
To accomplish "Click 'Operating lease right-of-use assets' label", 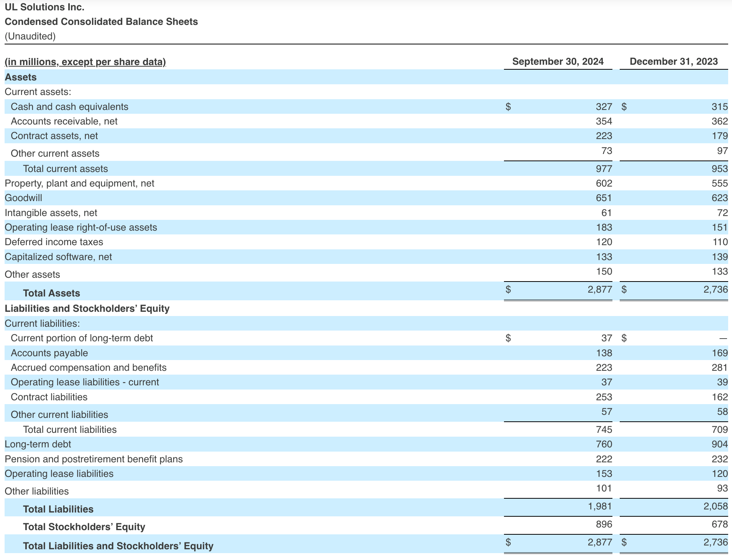I will (x=81, y=227).
